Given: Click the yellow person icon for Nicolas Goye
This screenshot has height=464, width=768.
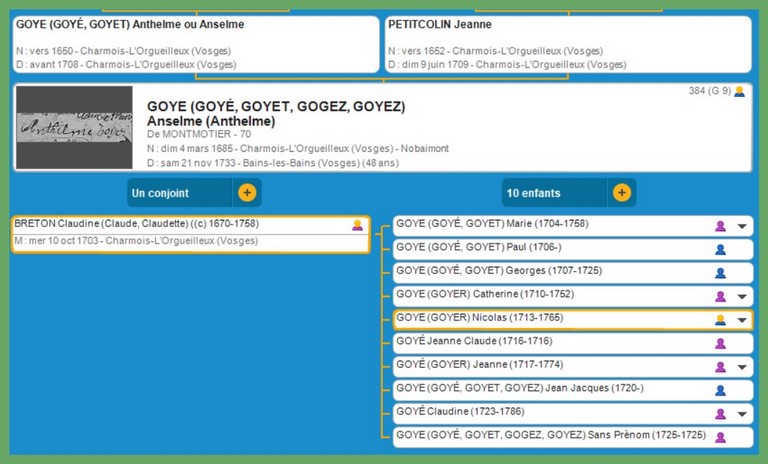Looking at the screenshot, I should [x=720, y=320].
